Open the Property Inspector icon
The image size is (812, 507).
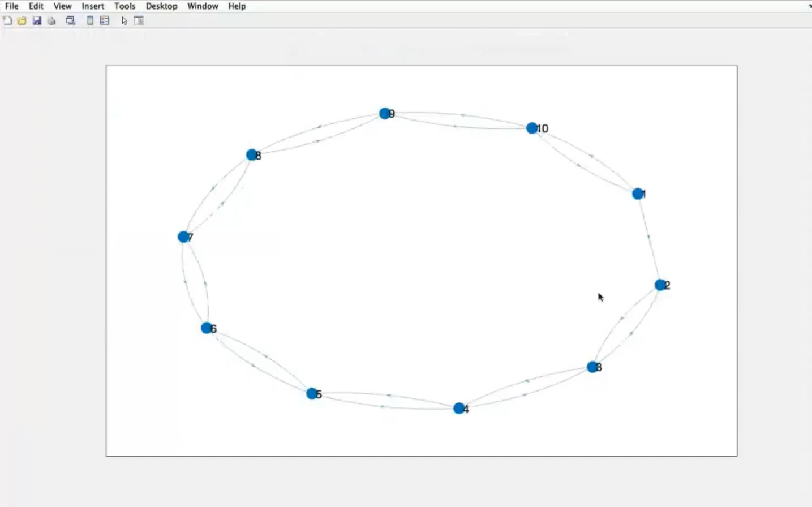tap(139, 21)
